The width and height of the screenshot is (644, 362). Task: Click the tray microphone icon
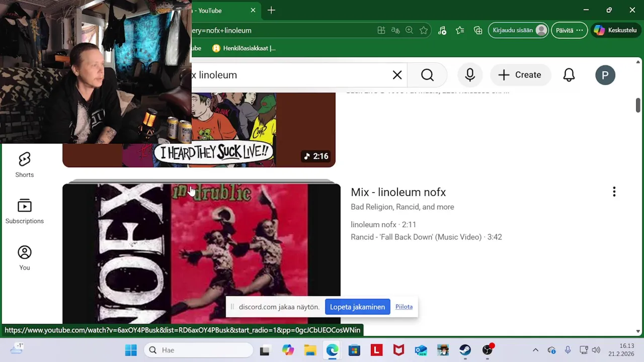pyautogui.click(x=568, y=350)
